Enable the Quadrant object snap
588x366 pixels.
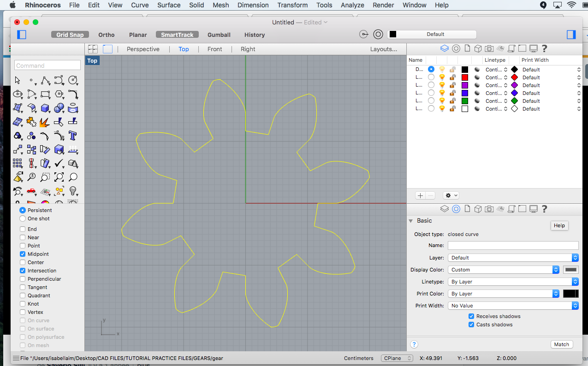click(x=23, y=295)
